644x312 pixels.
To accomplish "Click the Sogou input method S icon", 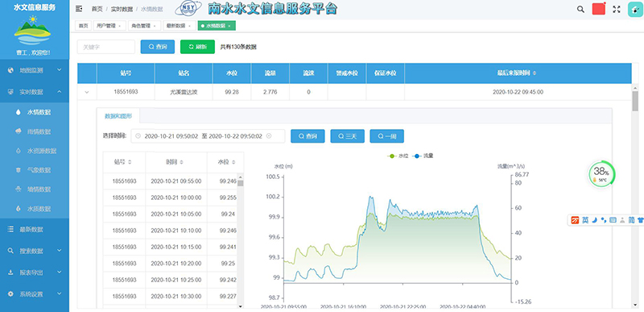I will 575,220.
